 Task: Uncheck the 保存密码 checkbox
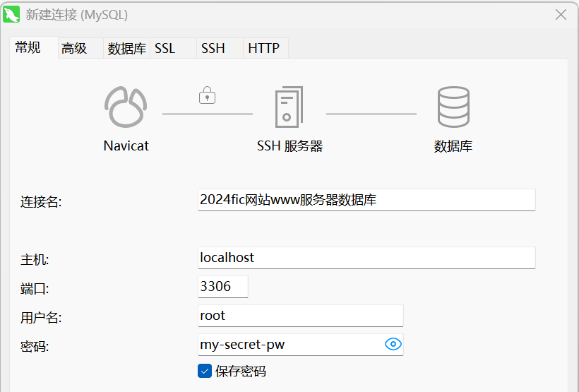click(x=205, y=371)
